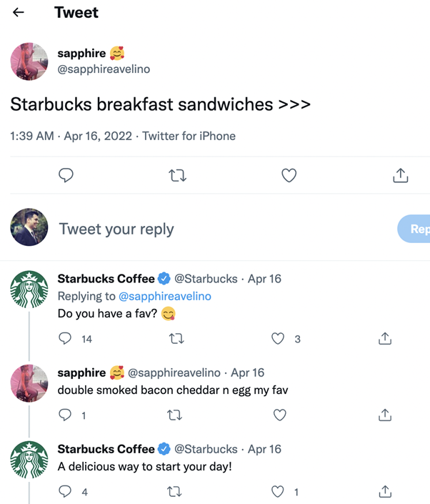430x504 pixels.
Task: Retweet the Starbucks breakfast sandwiches tweet
Action: point(177,175)
